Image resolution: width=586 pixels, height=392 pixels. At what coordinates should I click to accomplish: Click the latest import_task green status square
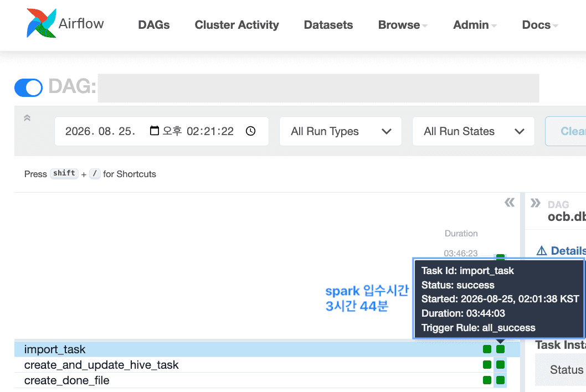[500, 349]
